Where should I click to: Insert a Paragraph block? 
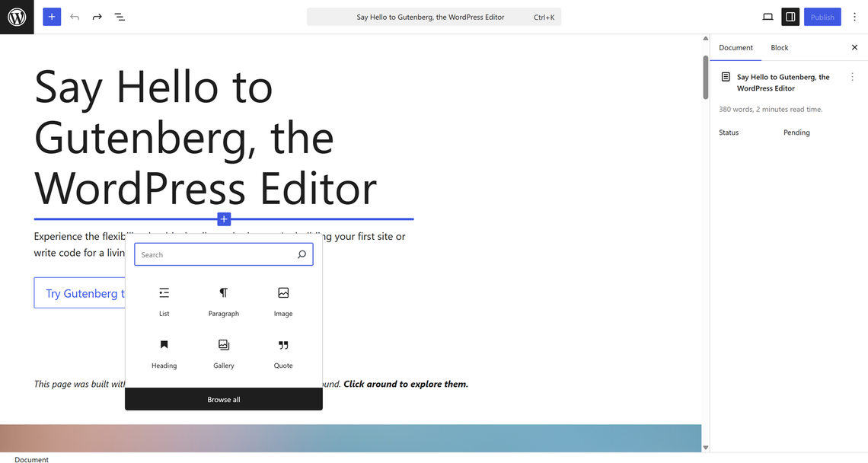(224, 302)
